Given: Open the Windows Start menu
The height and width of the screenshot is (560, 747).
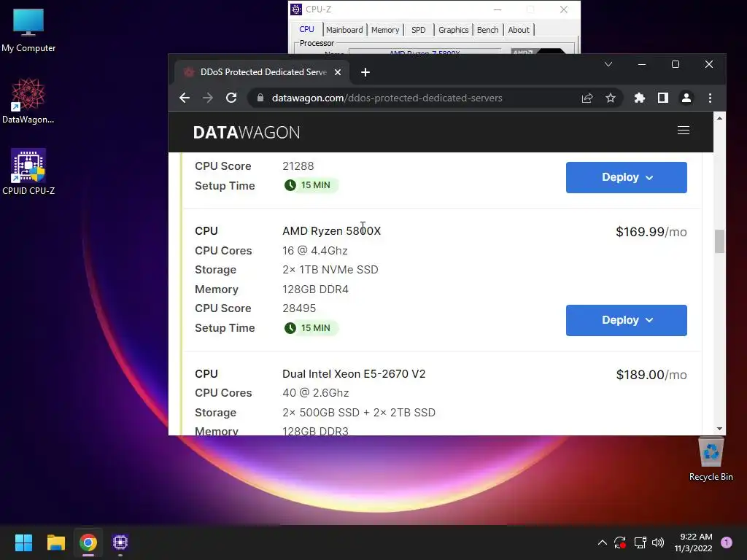Looking at the screenshot, I should [23, 542].
